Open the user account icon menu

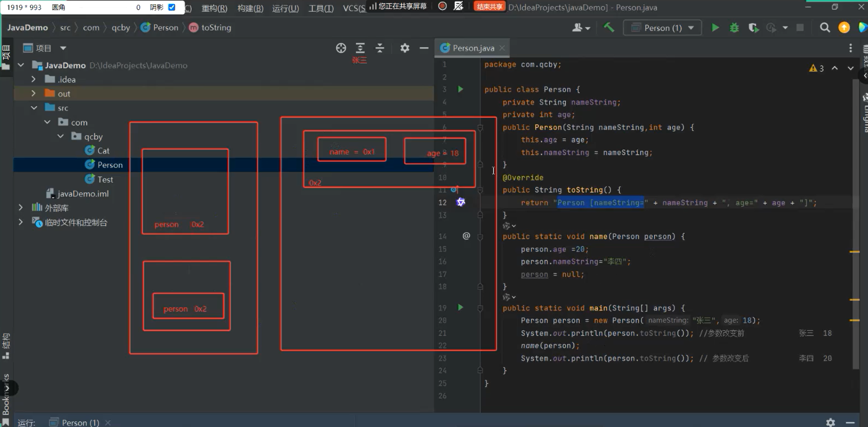tap(581, 28)
